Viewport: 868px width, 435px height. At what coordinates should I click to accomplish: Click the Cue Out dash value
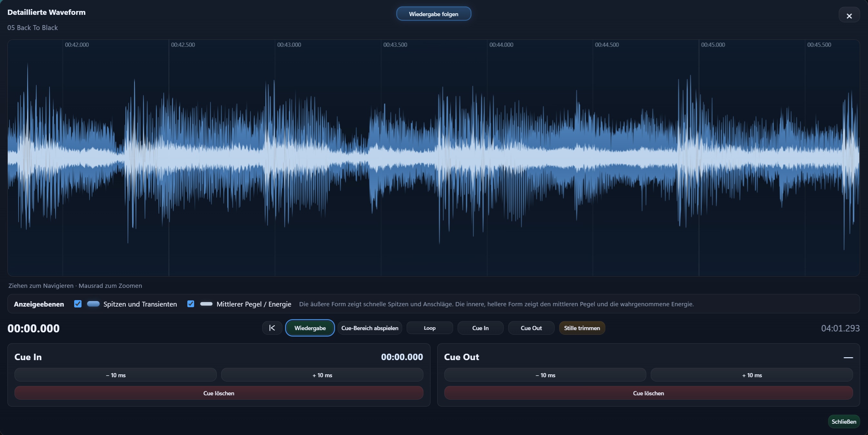tap(848, 357)
